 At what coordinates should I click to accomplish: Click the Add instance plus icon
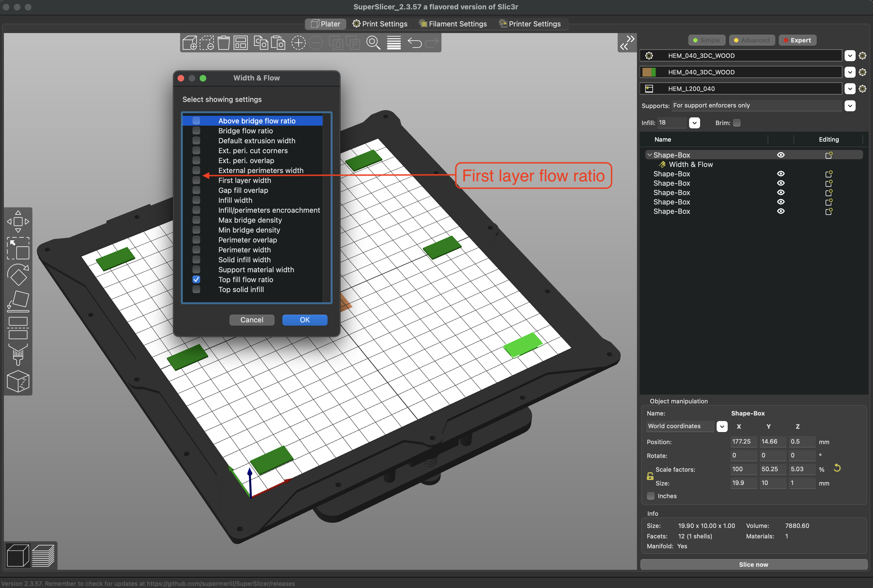(x=299, y=43)
